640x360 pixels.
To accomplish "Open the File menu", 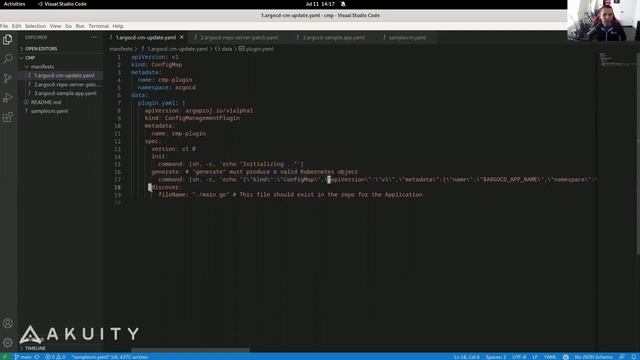I will tap(4, 26).
